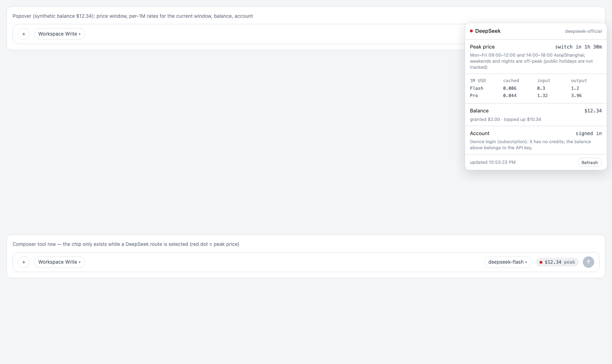Click the Pro row label in rate table

(474, 95)
